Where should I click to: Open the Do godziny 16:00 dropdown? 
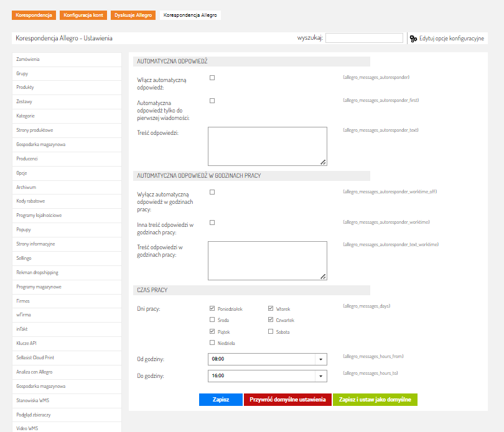click(x=268, y=376)
